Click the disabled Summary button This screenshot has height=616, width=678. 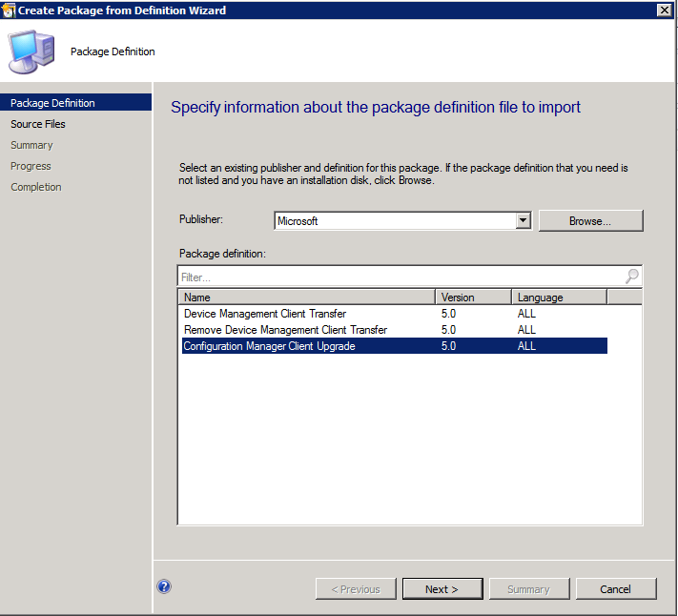click(529, 588)
